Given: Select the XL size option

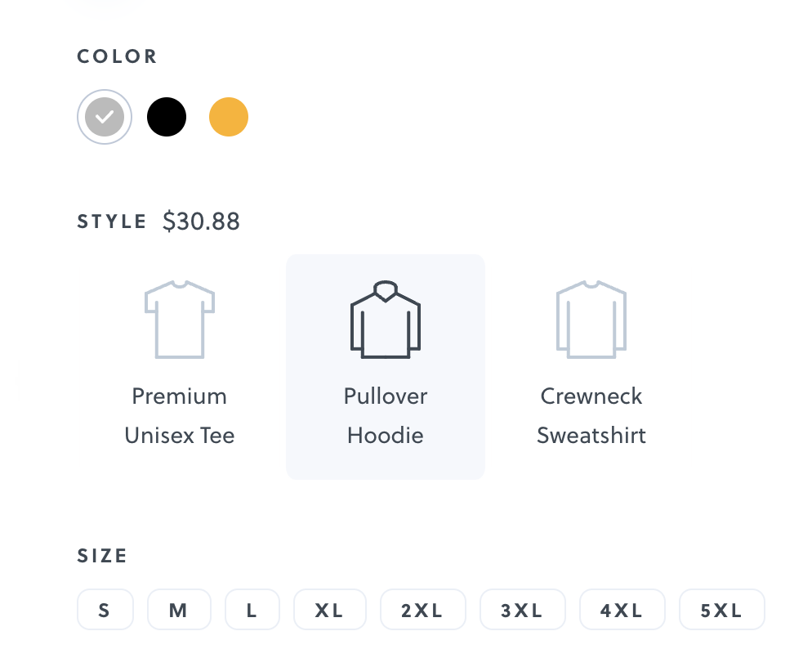Looking at the screenshot, I should (x=329, y=610).
